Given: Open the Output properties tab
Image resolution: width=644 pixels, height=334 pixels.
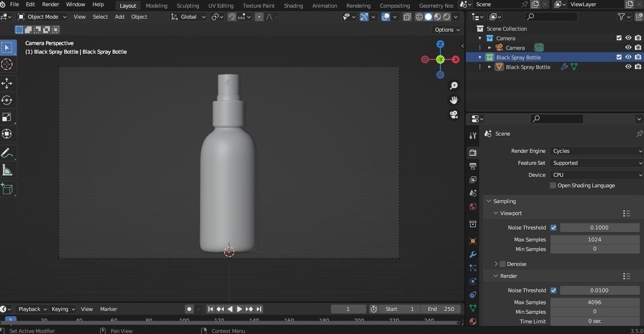Looking at the screenshot, I should click(473, 166).
